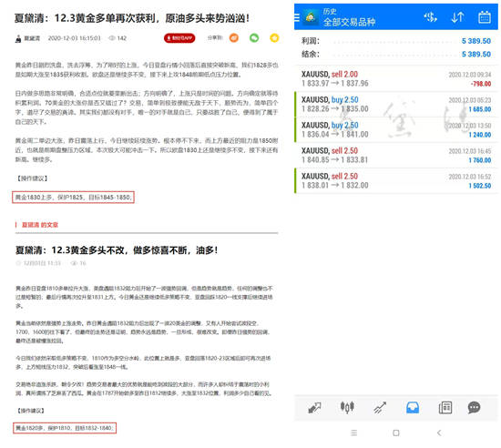The width and height of the screenshot is (501, 448).
Task: Click the 夏黛清 的文章 section link
Action: (40, 225)
